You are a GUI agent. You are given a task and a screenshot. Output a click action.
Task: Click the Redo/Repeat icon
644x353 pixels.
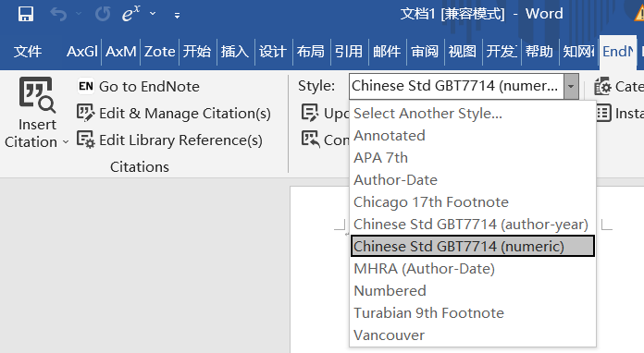click(x=103, y=15)
